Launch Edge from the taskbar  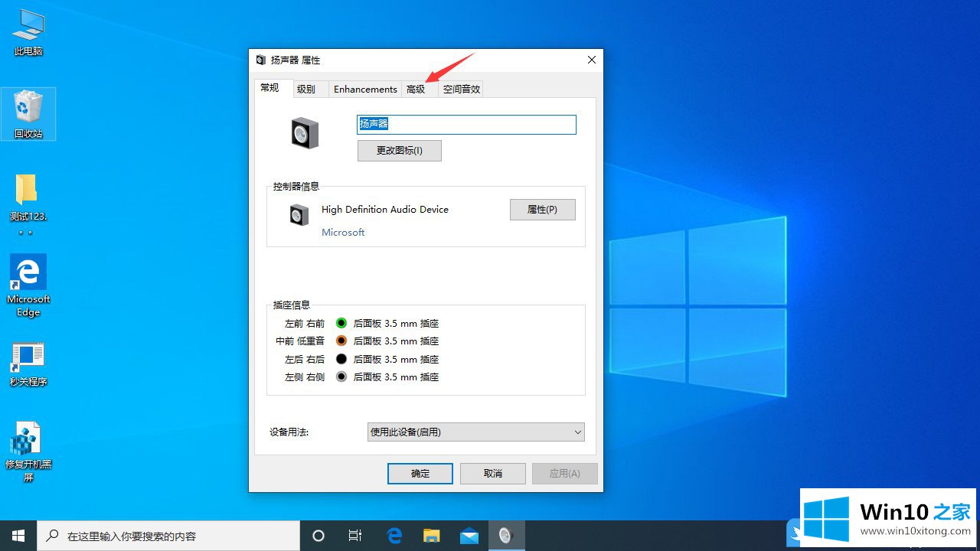394,536
